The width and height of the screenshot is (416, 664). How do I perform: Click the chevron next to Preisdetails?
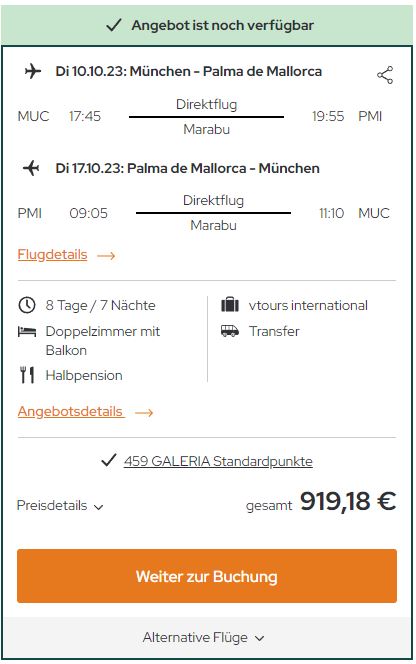click(x=98, y=507)
